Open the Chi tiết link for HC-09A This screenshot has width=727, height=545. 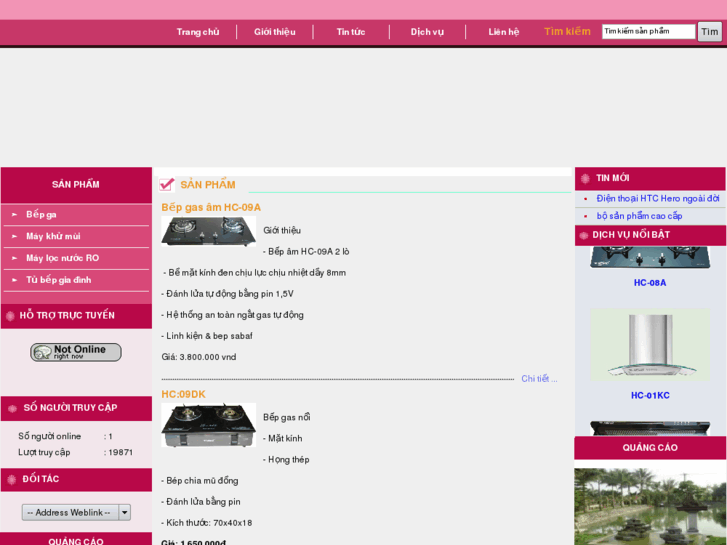click(x=539, y=378)
